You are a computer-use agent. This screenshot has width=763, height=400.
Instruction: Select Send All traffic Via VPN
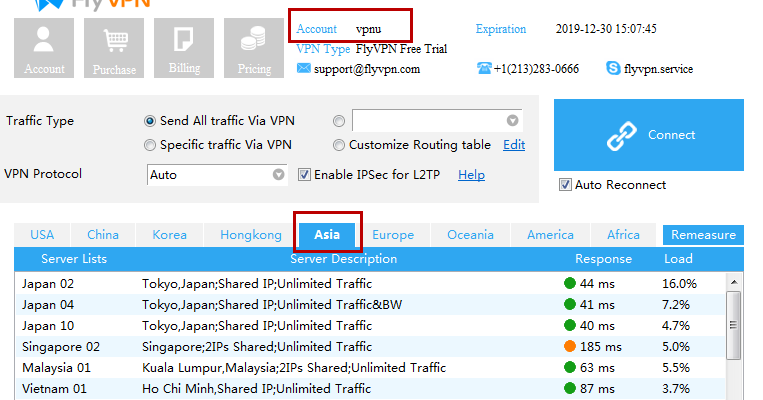(x=150, y=121)
